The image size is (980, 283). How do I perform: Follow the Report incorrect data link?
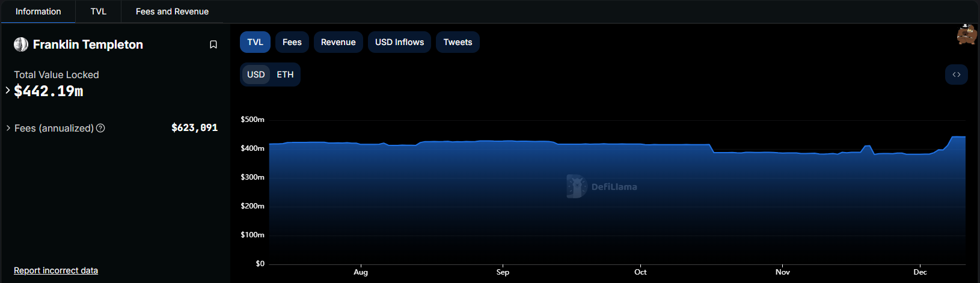pyautogui.click(x=56, y=270)
